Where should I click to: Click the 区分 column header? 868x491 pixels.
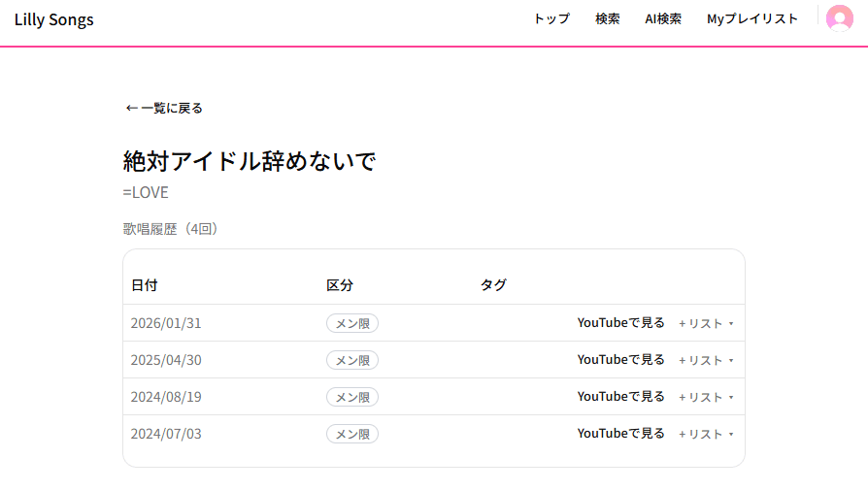[340, 285]
